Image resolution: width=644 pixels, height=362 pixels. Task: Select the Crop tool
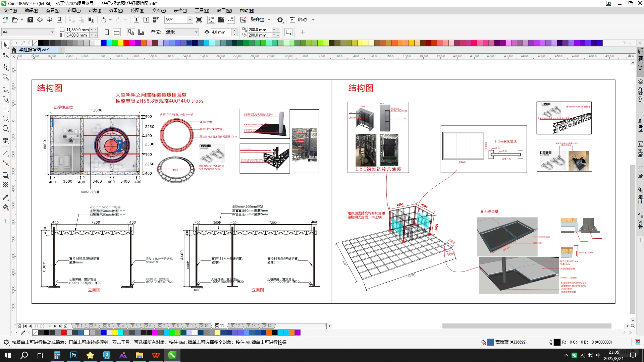[x=5, y=67]
